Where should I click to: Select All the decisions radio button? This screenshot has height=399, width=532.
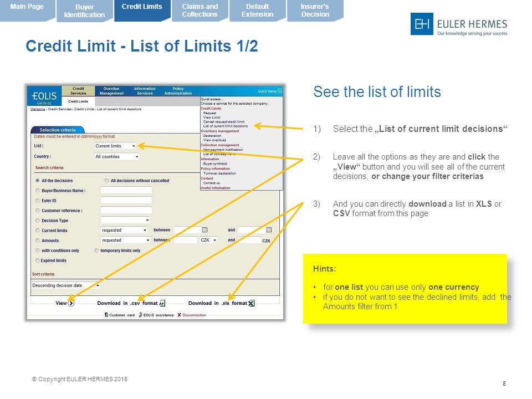37,181
